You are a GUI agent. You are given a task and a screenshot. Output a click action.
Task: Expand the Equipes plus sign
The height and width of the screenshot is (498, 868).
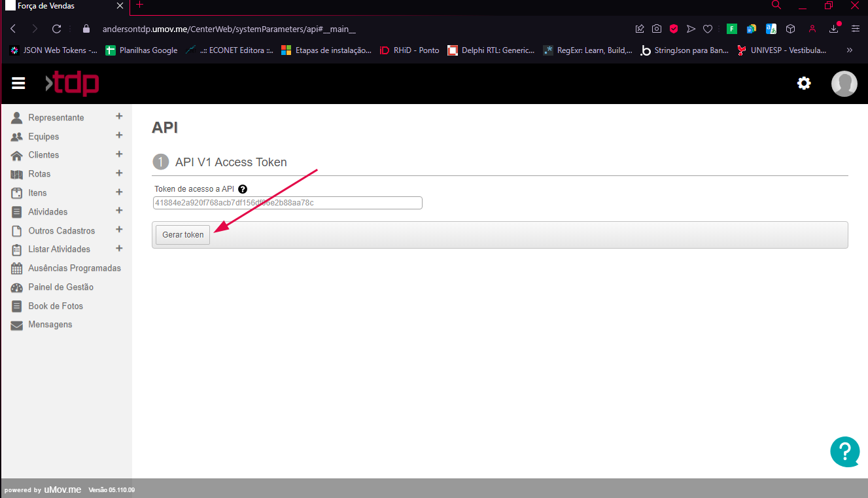[x=119, y=135]
